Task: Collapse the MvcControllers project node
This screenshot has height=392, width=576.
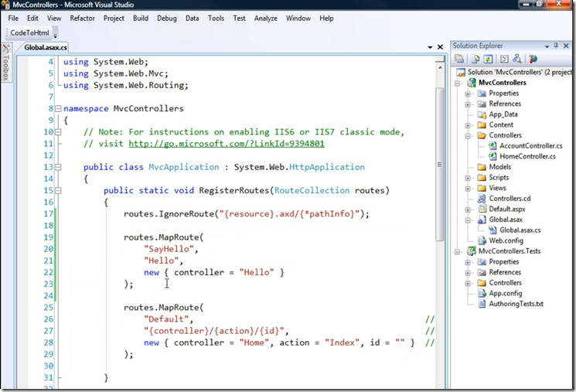Action: pyautogui.click(x=458, y=84)
